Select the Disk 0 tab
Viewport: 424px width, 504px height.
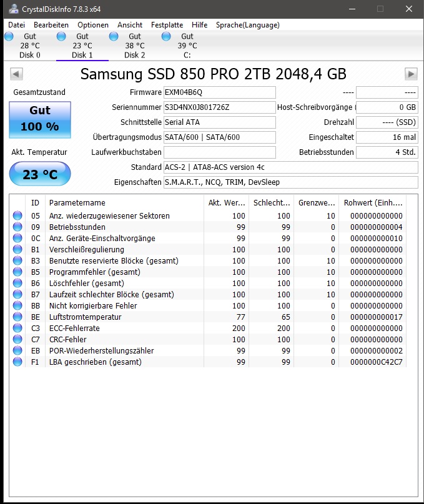30,46
